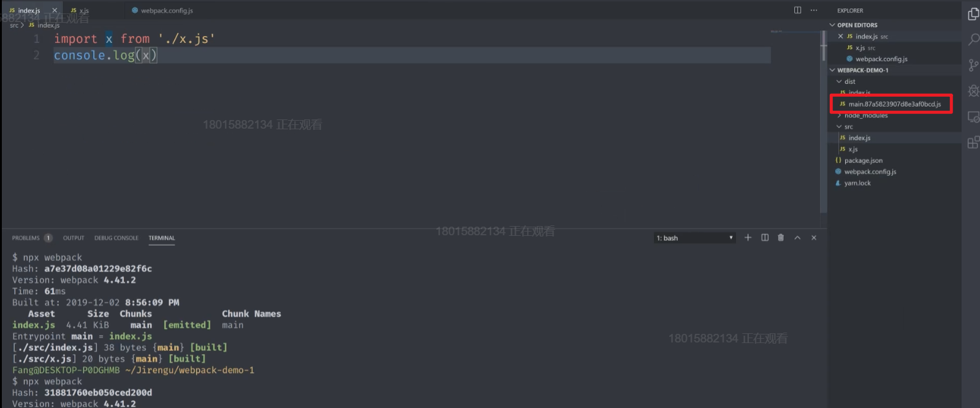Split the editor to the right

click(x=797, y=10)
